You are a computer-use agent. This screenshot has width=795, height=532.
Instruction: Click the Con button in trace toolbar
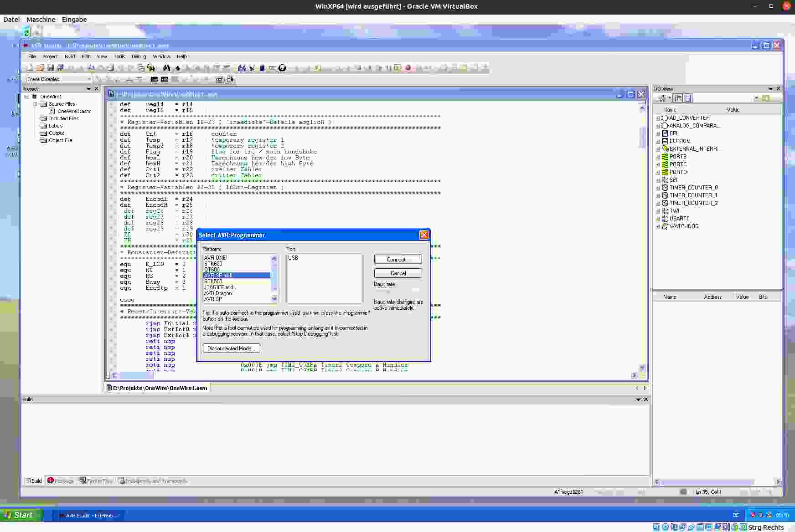(154, 79)
